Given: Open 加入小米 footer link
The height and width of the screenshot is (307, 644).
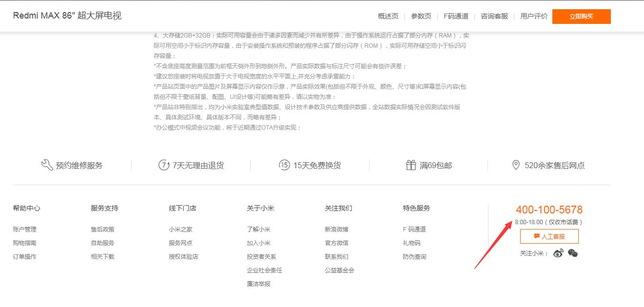Looking at the screenshot, I should 259,243.
